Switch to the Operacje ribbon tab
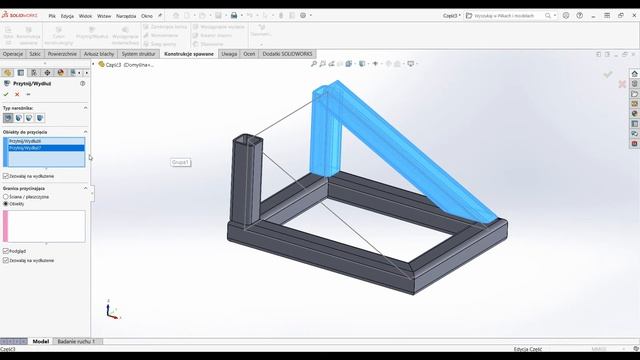 click(x=13, y=54)
